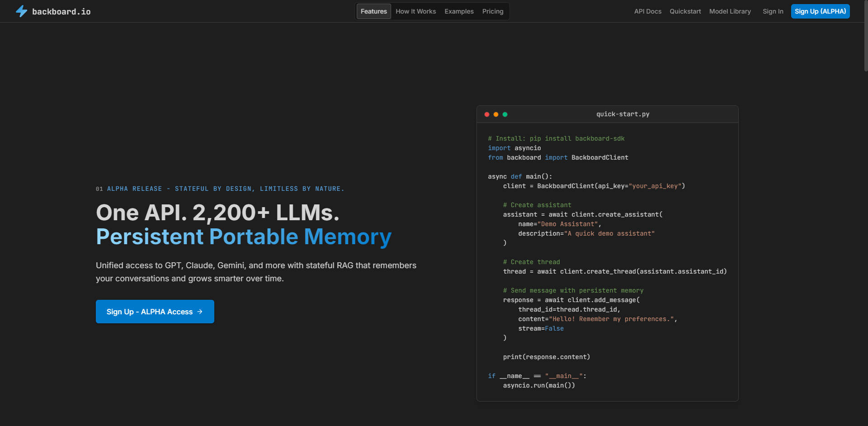The height and width of the screenshot is (426, 868).
Task: Open the Quickstart guide
Action: point(685,11)
